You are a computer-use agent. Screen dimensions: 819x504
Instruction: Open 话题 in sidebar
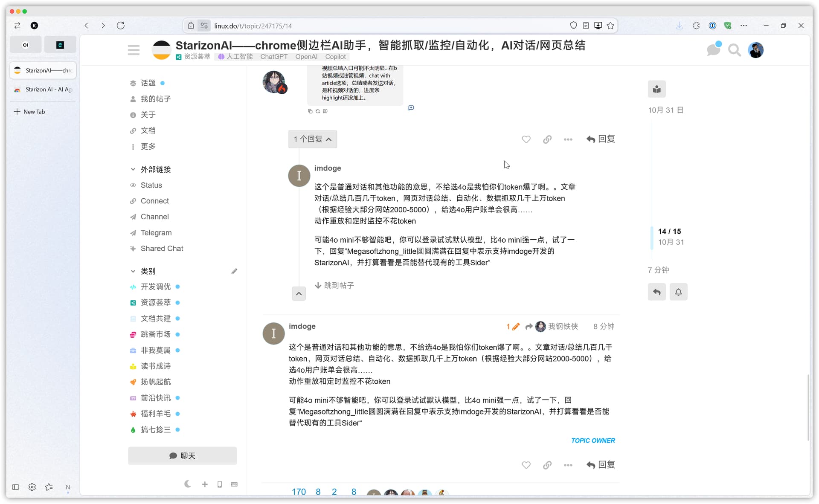[x=148, y=83]
